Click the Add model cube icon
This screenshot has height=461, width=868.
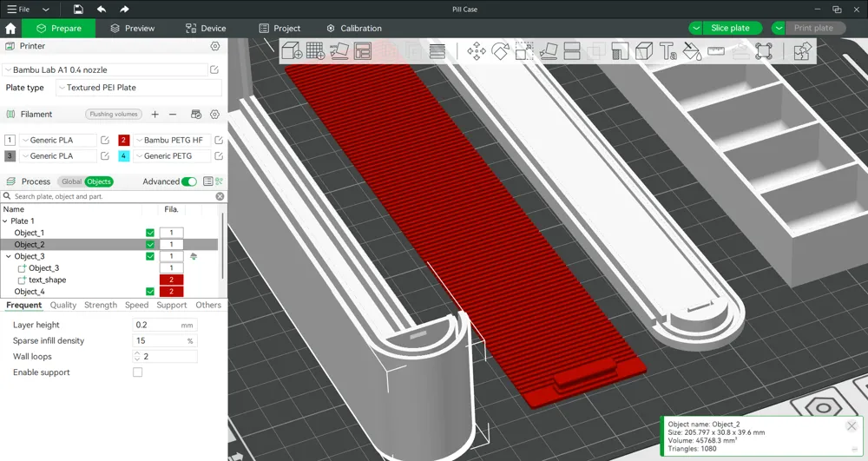[x=292, y=51]
